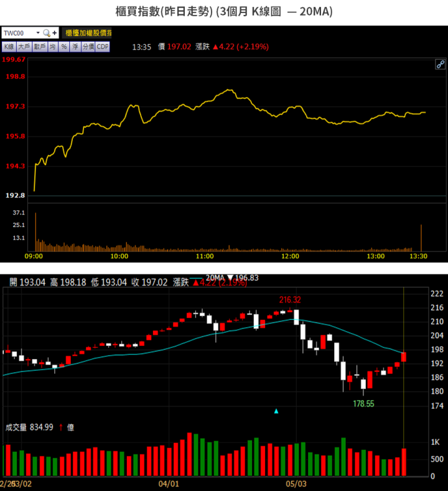This screenshot has width=448, height=491.
Task: Click the ▲4.22 (+2.19%) change value
Action: (240, 47)
